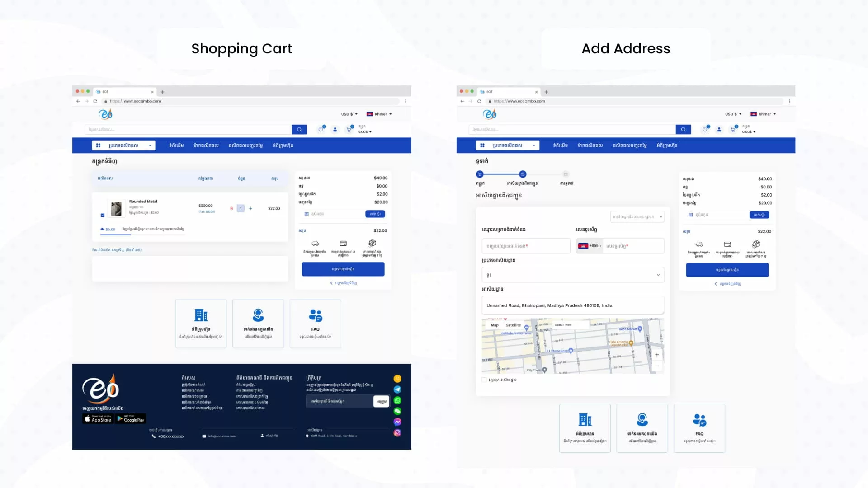
Task: Switch map view to Satellite
Action: 513,325
